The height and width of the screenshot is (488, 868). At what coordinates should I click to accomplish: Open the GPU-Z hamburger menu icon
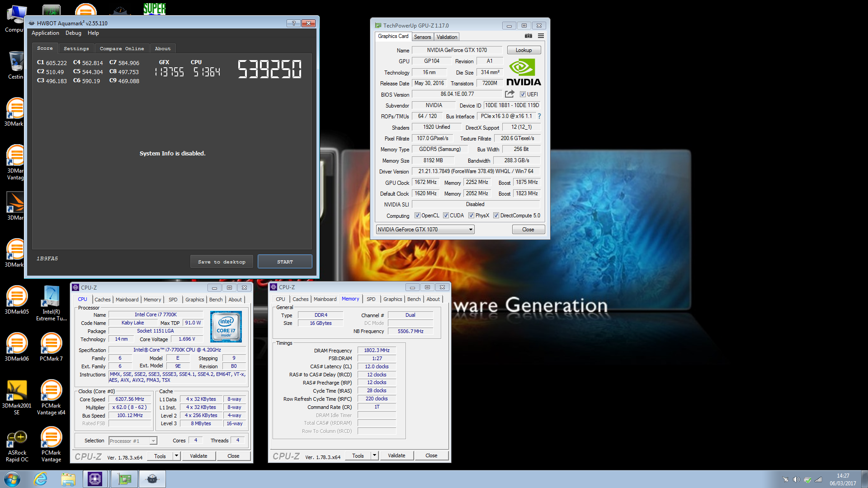click(x=541, y=36)
